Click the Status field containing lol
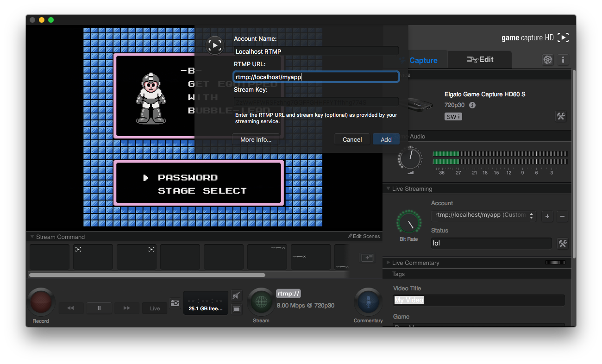The image size is (602, 364). tap(491, 243)
